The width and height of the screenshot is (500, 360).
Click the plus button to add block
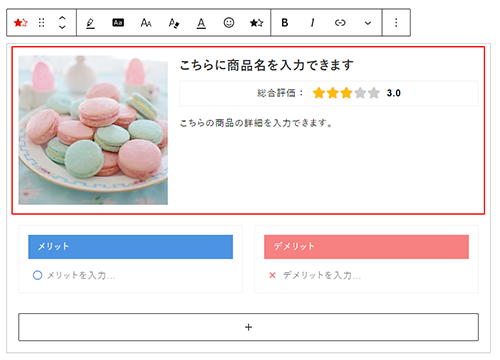(248, 327)
